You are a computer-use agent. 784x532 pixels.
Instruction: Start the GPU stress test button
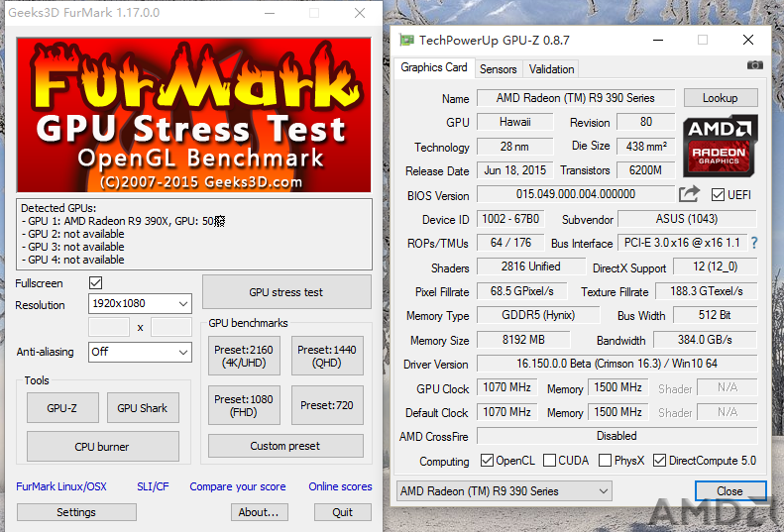point(286,292)
